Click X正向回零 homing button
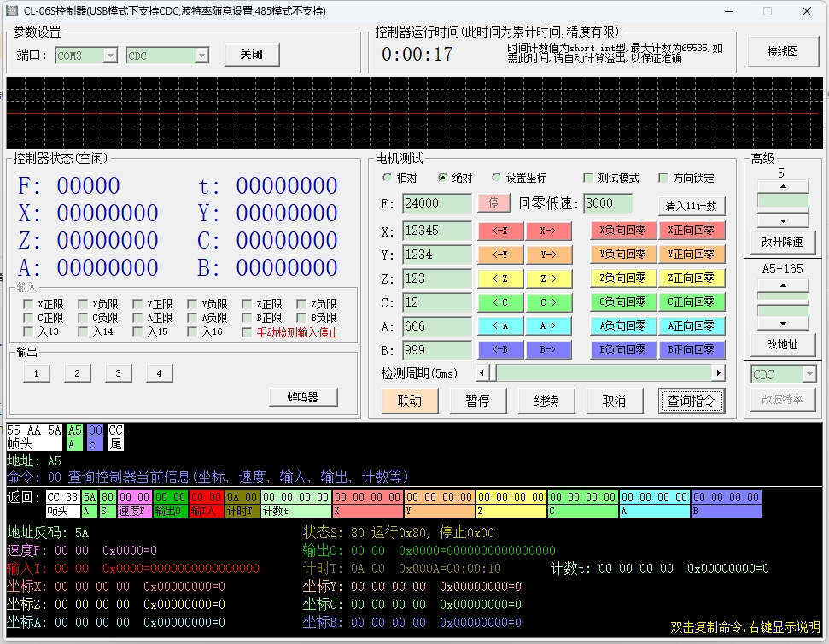The width and height of the screenshot is (829, 644). pyautogui.click(x=691, y=231)
